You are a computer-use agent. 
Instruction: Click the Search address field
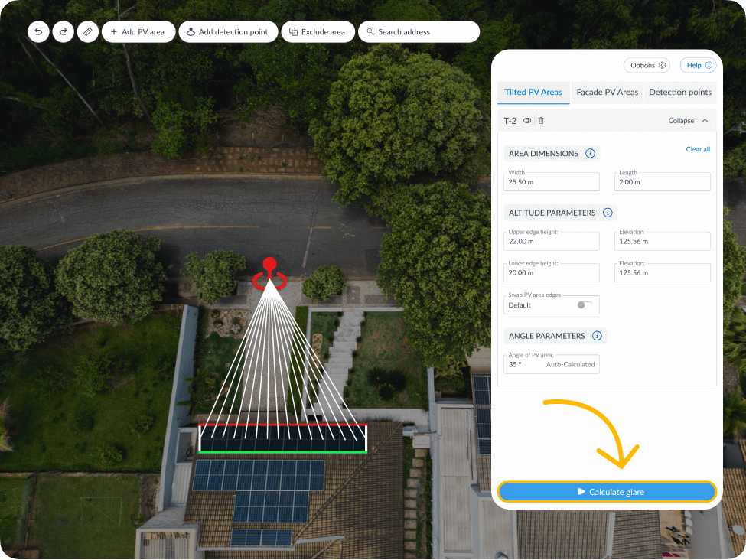tap(419, 32)
